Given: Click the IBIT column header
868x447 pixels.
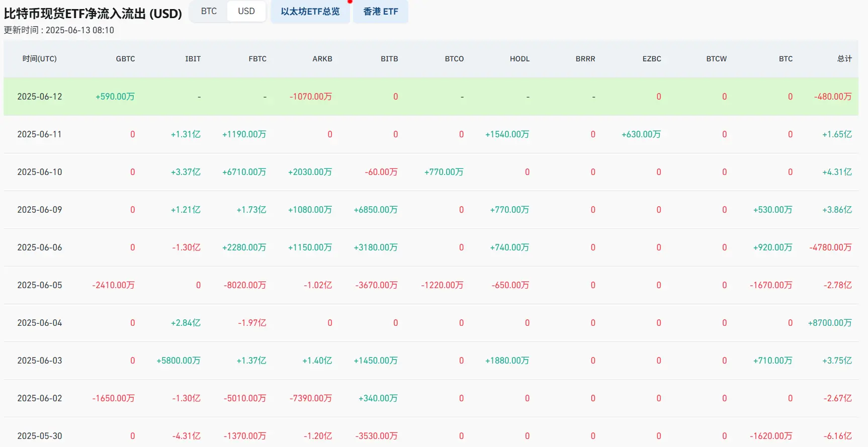Looking at the screenshot, I should [x=193, y=59].
